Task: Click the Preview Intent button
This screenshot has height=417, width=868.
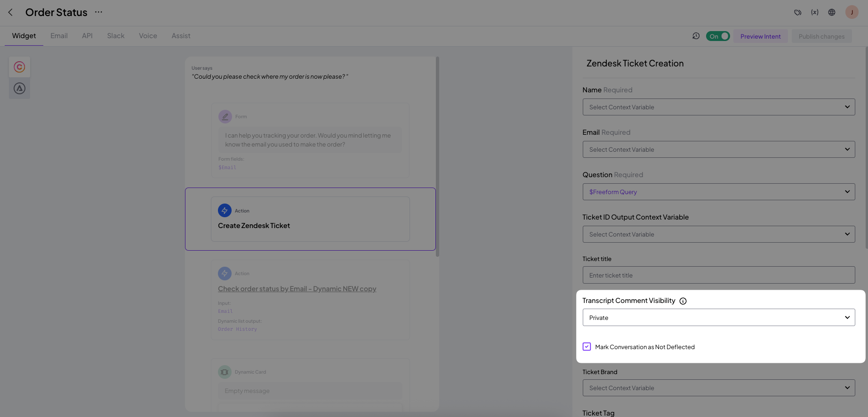Action: tap(760, 36)
